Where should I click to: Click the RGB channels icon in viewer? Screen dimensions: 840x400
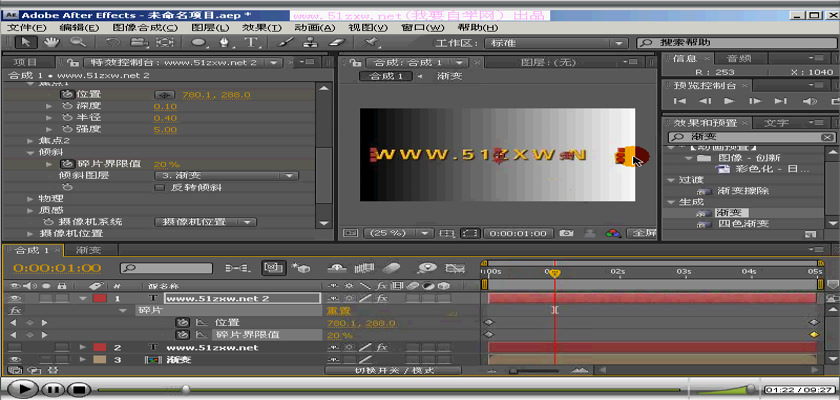click(613, 233)
